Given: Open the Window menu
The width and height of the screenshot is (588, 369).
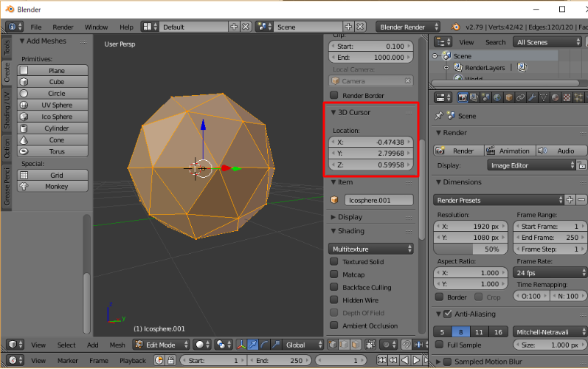Looking at the screenshot, I should (97, 27).
